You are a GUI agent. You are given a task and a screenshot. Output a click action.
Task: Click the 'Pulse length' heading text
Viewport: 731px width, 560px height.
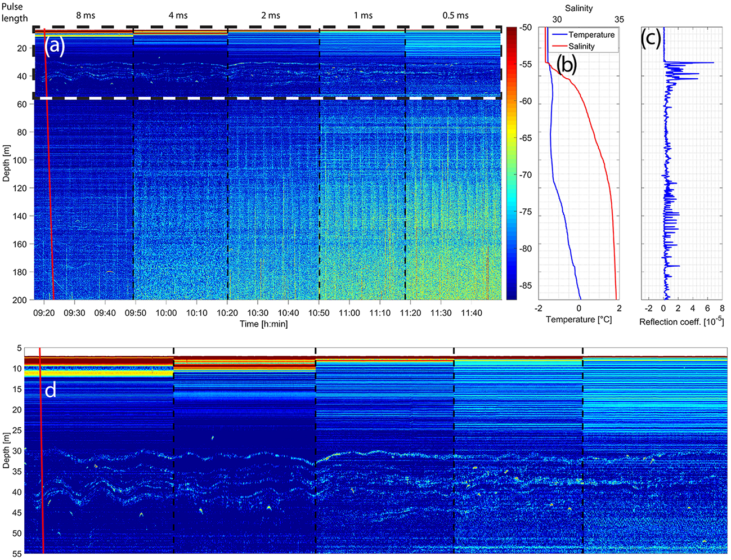click(x=15, y=12)
